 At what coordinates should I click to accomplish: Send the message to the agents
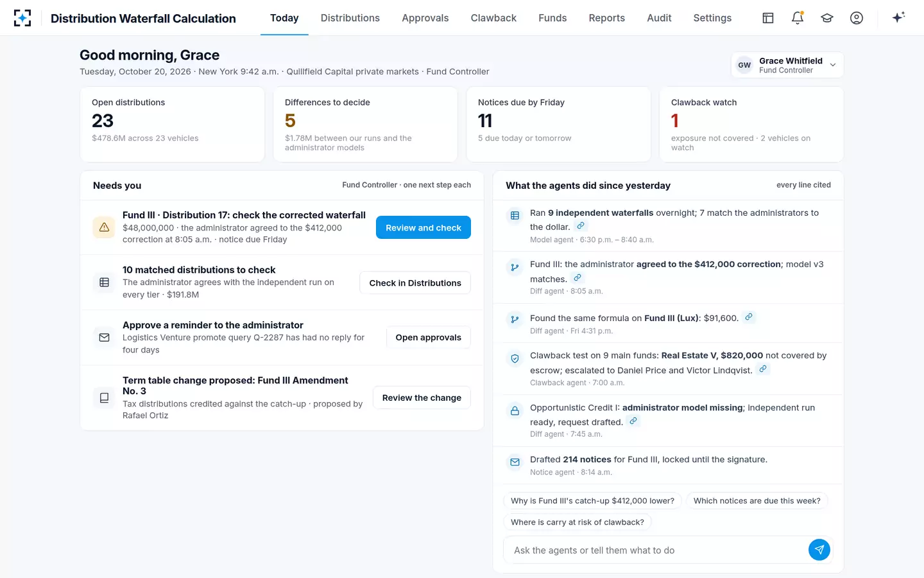[819, 550]
